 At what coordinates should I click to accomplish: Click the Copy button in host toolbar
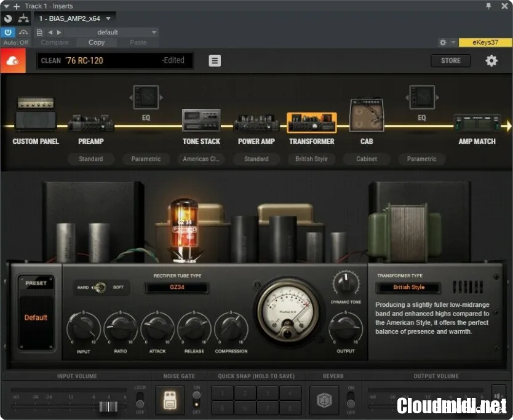pyautogui.click(x=97, y=42)
